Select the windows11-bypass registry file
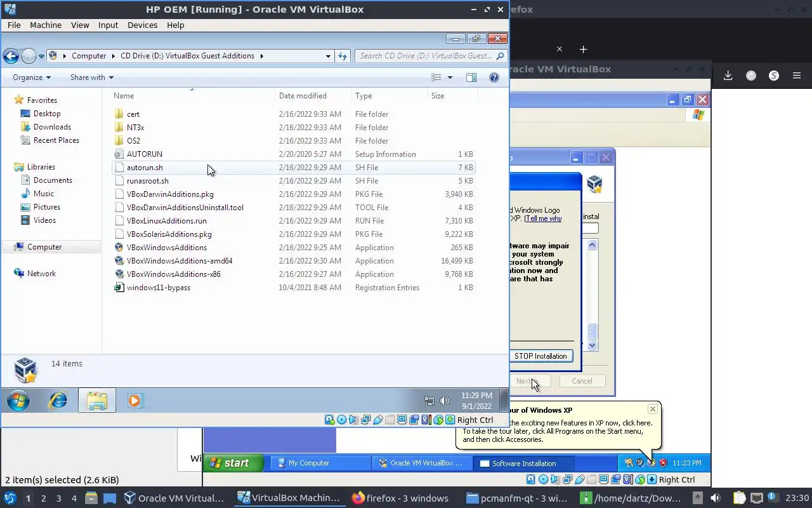The height and width of the screenshot is (508, 812). 159,288
